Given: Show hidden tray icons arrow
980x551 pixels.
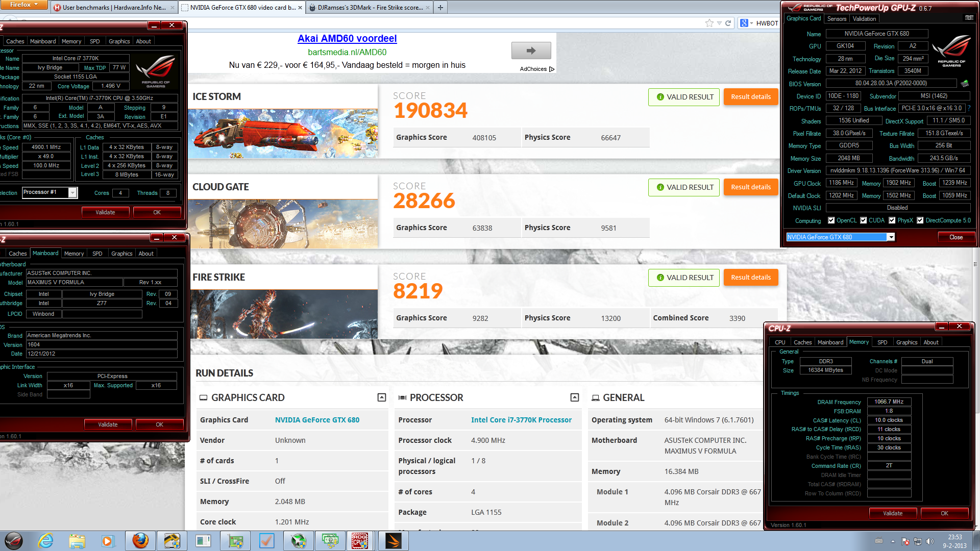Looking at the screenshot, I should 893,541.
